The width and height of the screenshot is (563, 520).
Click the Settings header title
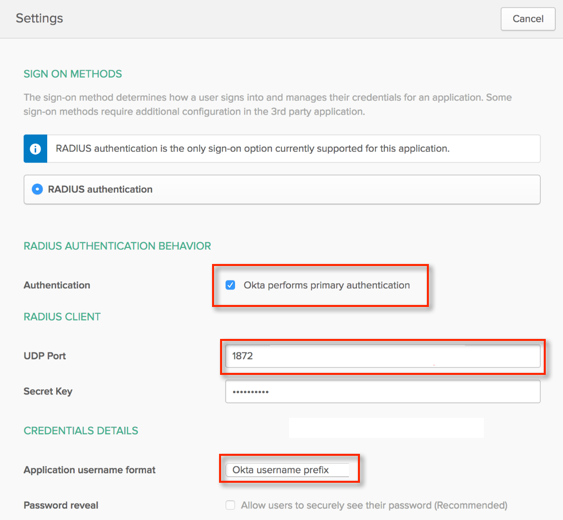coord(39,18)
